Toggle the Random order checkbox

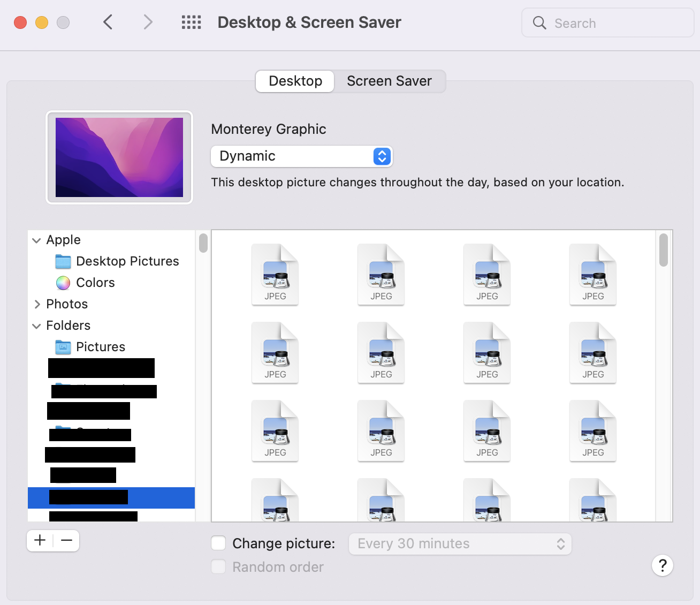[218, 566]
